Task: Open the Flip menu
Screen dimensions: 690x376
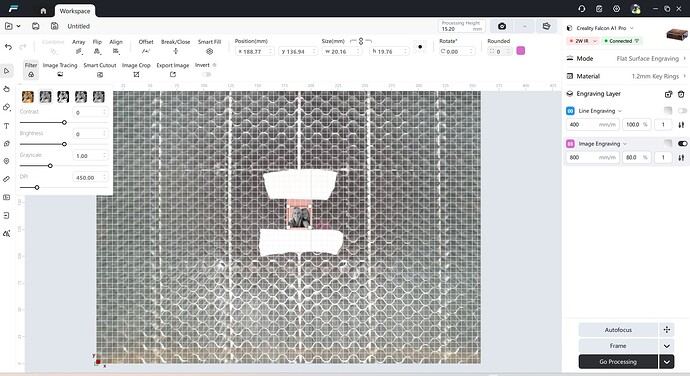Action: [x=97, y=47]
